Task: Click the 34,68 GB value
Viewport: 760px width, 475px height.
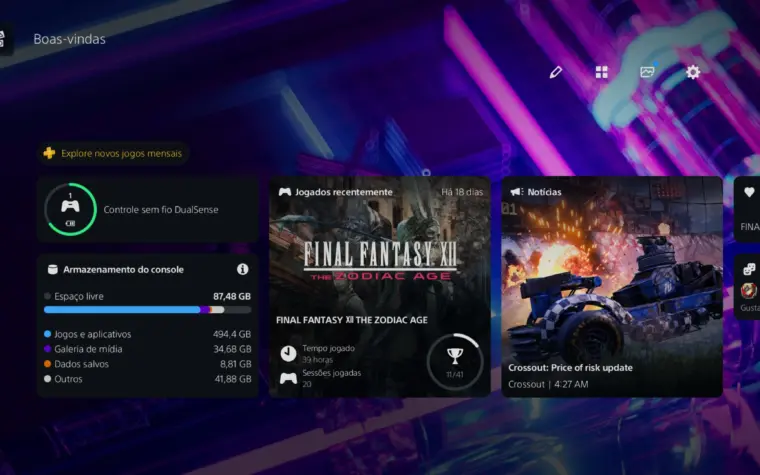Action: tap(233, 348)
